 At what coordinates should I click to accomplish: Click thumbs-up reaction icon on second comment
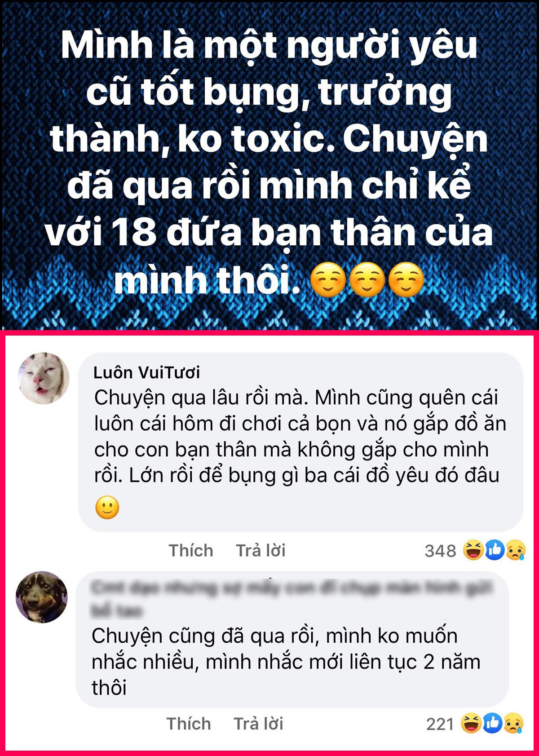point(493,723)
